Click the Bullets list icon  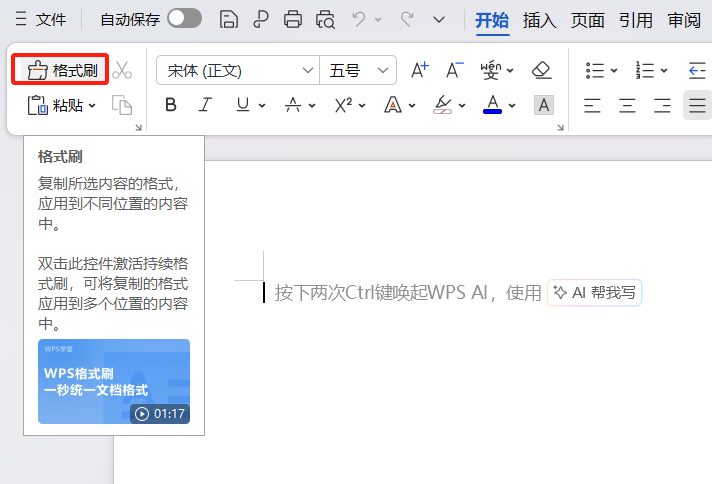(595, 70)
